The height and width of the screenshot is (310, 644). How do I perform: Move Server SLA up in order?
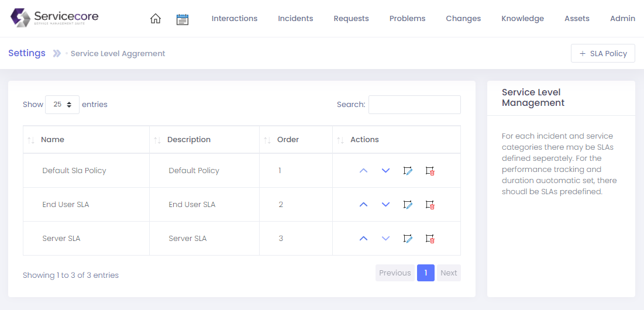[363, 239]
